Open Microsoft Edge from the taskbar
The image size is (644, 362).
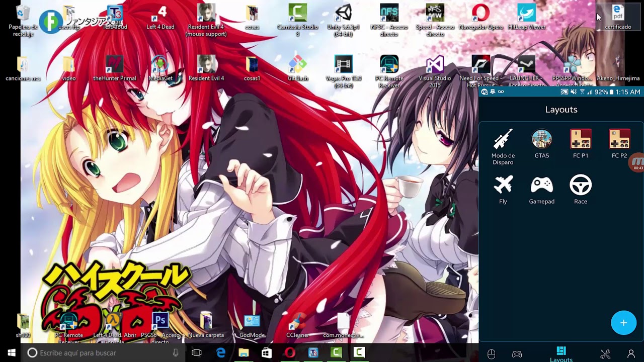220,353
